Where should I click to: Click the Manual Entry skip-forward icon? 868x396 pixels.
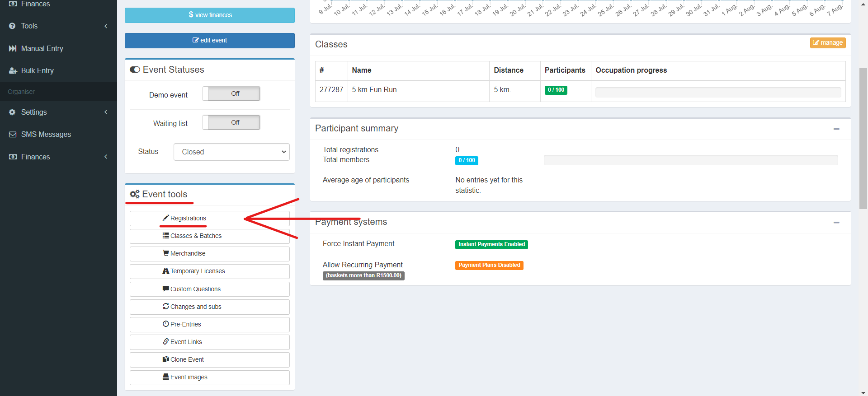[x=13, y=48]
